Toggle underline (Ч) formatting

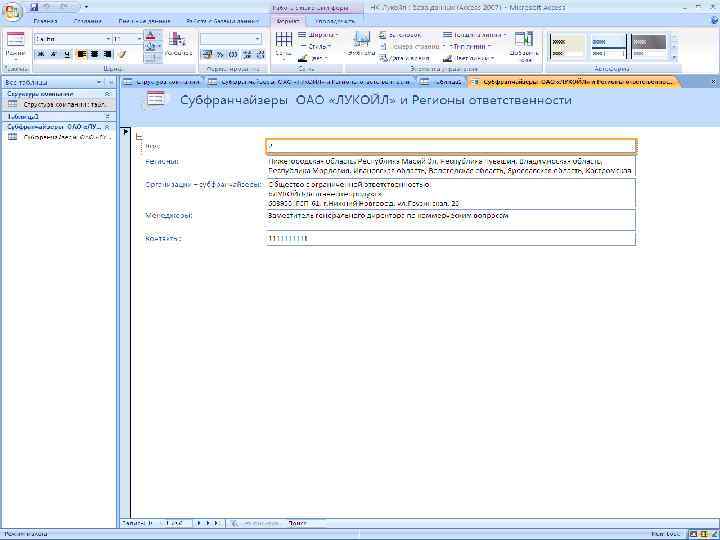tap(67, 54)
